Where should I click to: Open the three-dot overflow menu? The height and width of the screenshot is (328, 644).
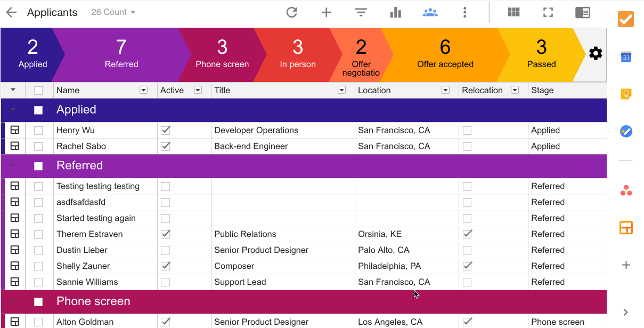464,12
